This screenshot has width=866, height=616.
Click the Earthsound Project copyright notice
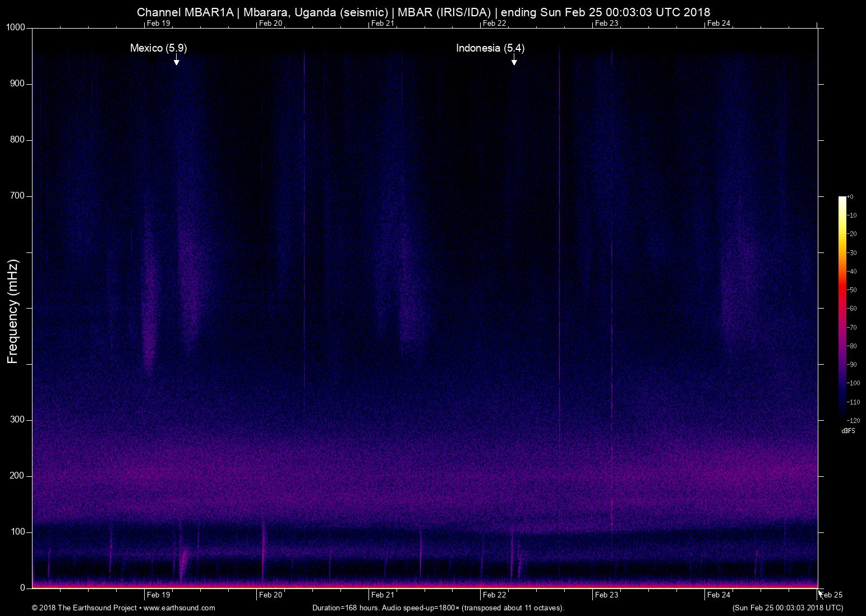point(84,607)
